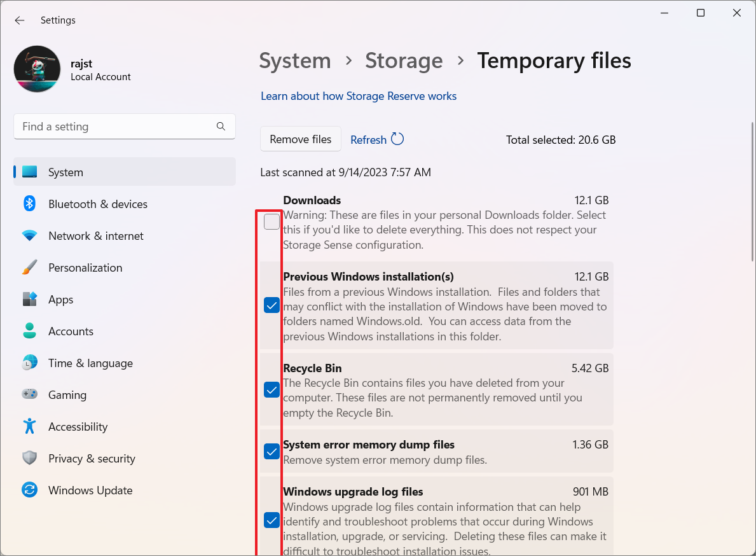756x556 pixels.
Task: Uncheck System error memory dump files
Action: (x=271, y=452)
